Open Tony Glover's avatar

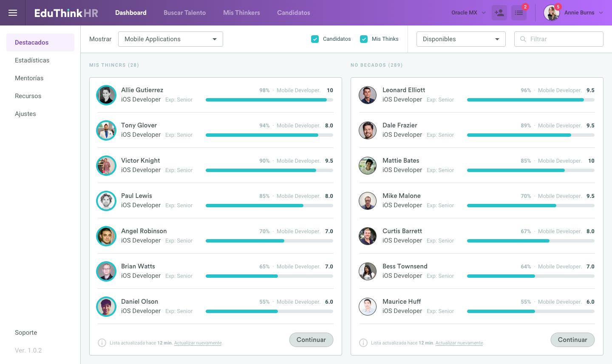click(106, 130)
